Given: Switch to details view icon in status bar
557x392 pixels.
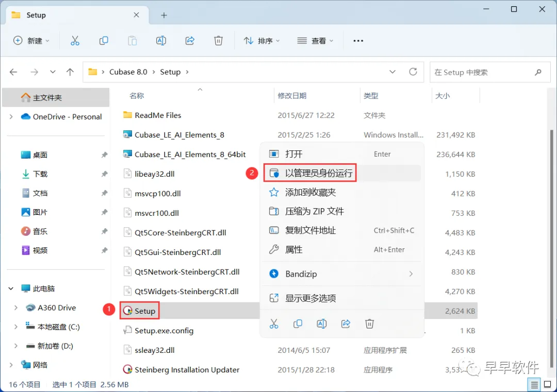Looking at the screenshot, I should (x=534, y=385).
